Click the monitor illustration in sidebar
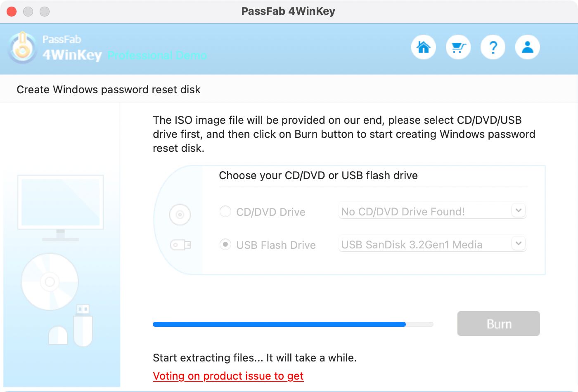The width and height of the screenshot is (578, 392). [60, 202]
